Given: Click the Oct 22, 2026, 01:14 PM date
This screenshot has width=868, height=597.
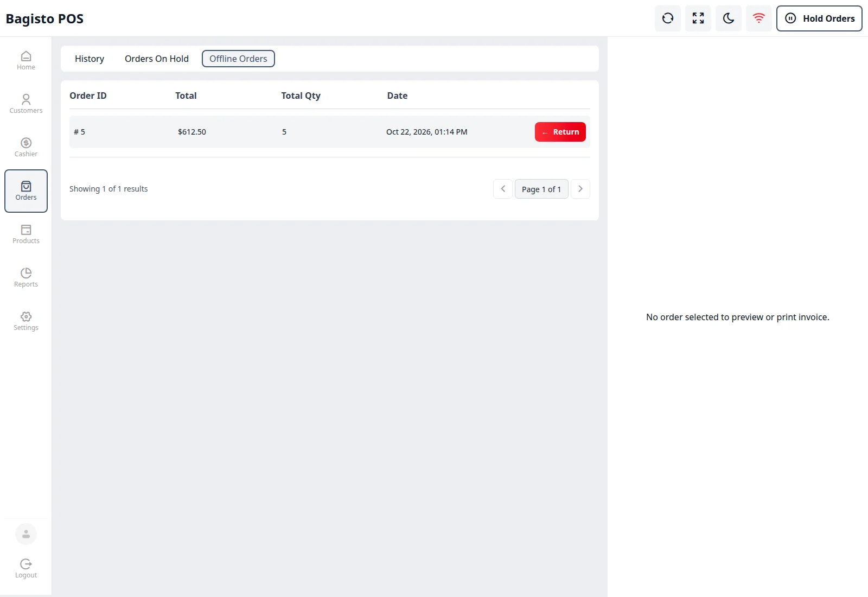Looking at the screenshot, I should point(427,132).
